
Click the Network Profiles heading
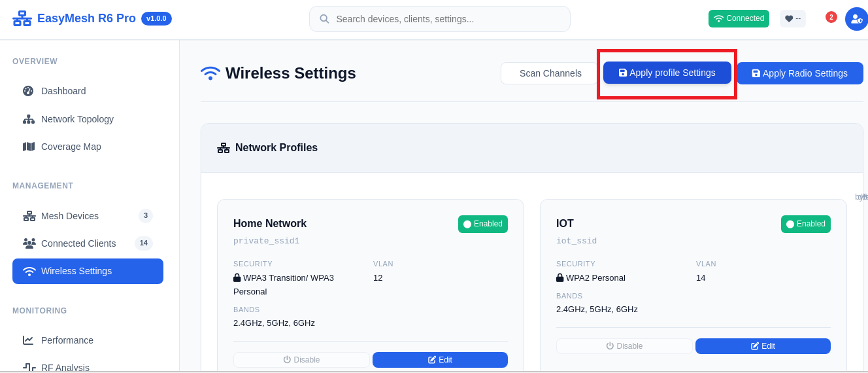[x=276, y=148]
